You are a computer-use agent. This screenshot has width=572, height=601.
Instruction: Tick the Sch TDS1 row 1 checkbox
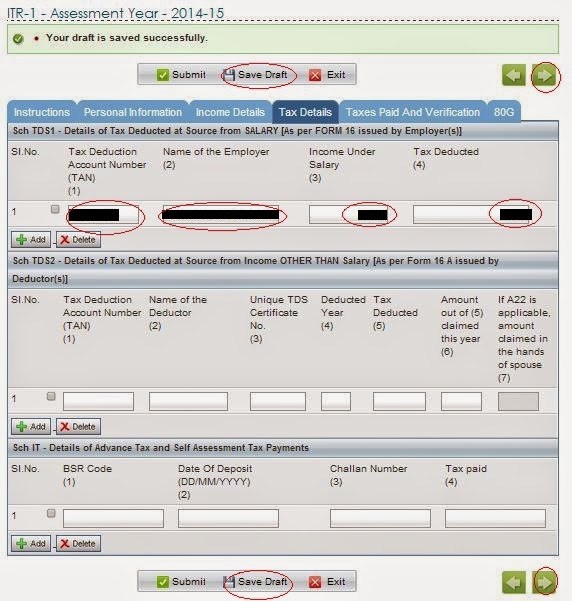tap(55, 209)
